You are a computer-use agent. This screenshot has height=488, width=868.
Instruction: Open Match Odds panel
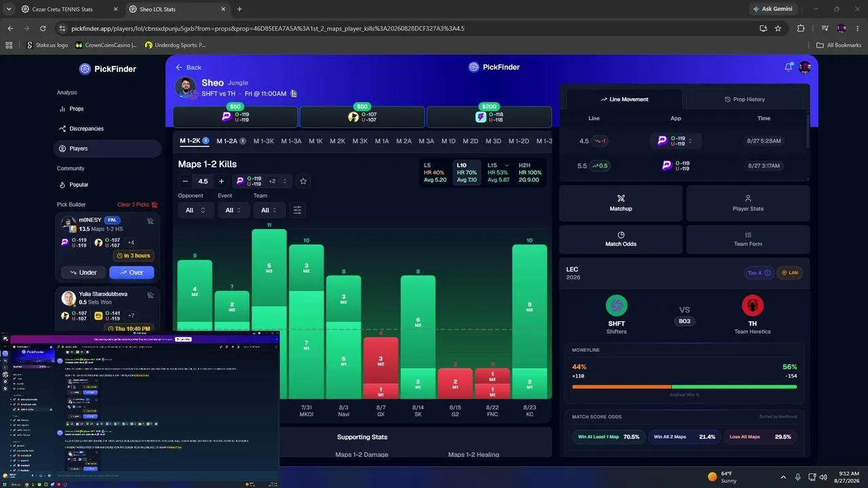[620, 239]
